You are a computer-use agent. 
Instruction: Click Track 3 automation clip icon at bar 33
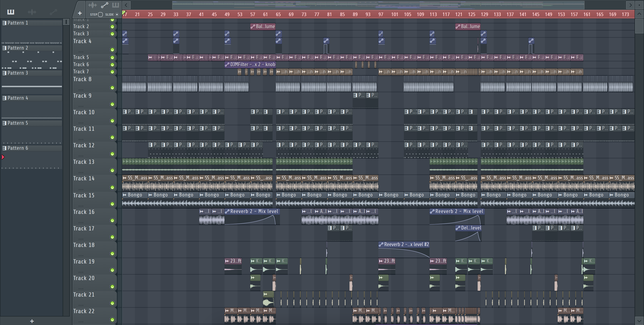click(176, 34)
